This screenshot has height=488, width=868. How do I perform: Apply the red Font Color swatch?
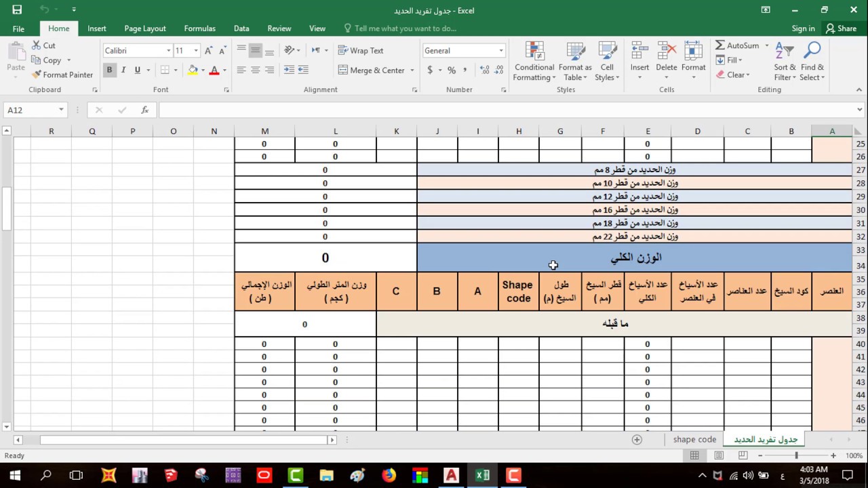[x=214, y=70]
